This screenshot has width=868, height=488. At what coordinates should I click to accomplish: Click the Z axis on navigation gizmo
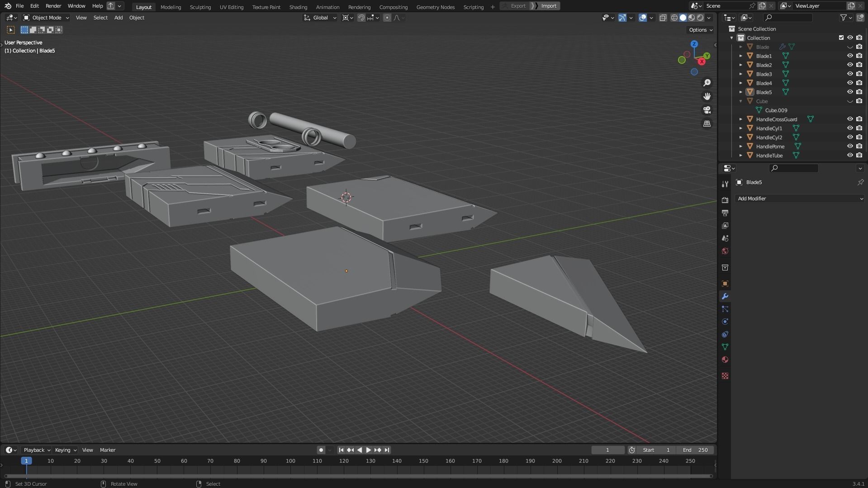tap(694, 44)
